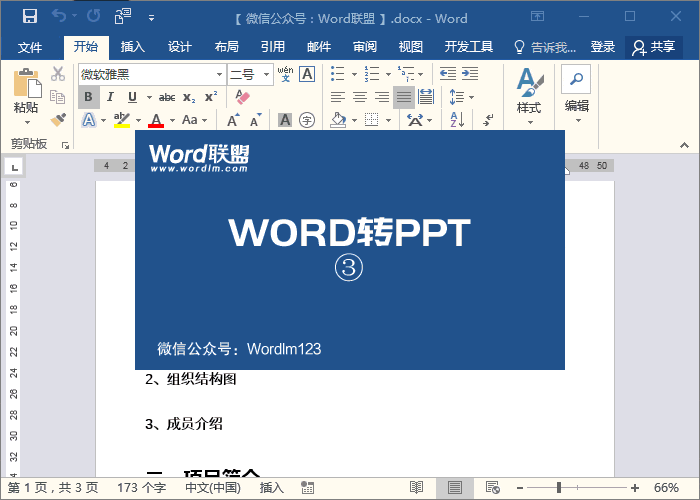
Task: Switch to the 审阅 tab
Action: 365,47
